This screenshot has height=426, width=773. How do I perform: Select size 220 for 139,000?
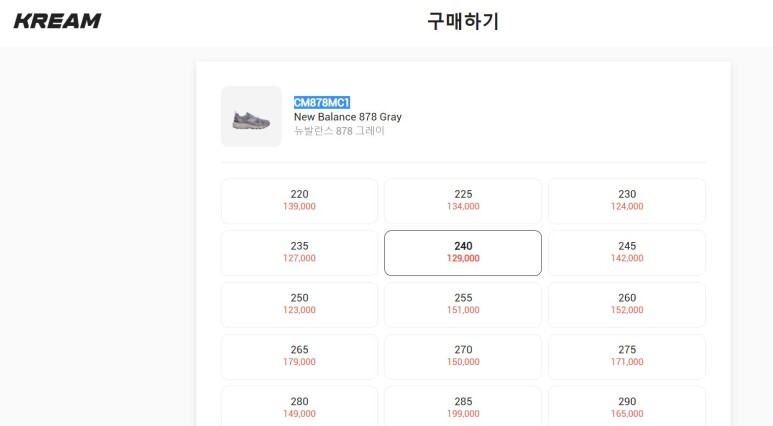(x=299, y=201)
